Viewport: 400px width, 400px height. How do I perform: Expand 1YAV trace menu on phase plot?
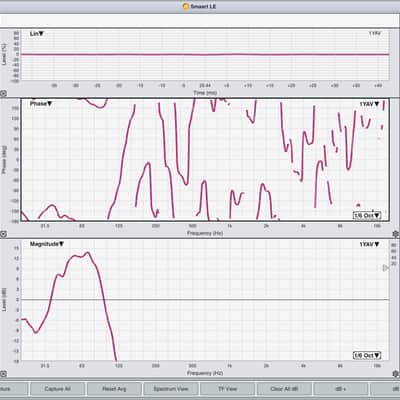(369, 104)
